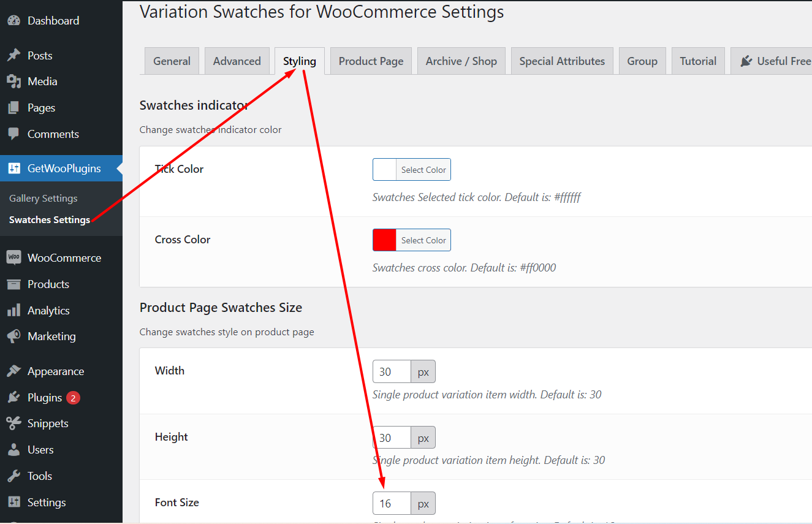The height and width of the screenshot is (524, 812).
Task: Click the Marketing megaphone icon
Action: point(13,336)
